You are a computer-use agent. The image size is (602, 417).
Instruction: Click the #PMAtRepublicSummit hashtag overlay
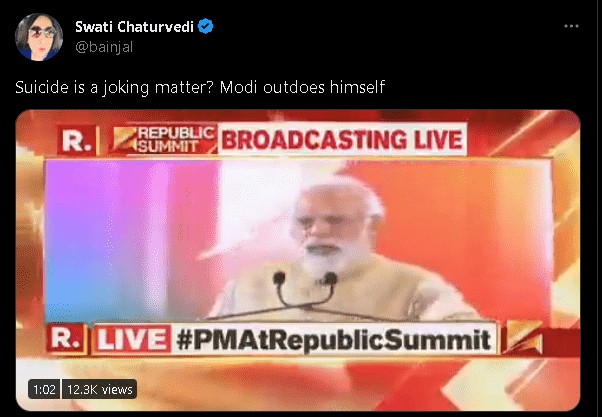coord(334,339)
